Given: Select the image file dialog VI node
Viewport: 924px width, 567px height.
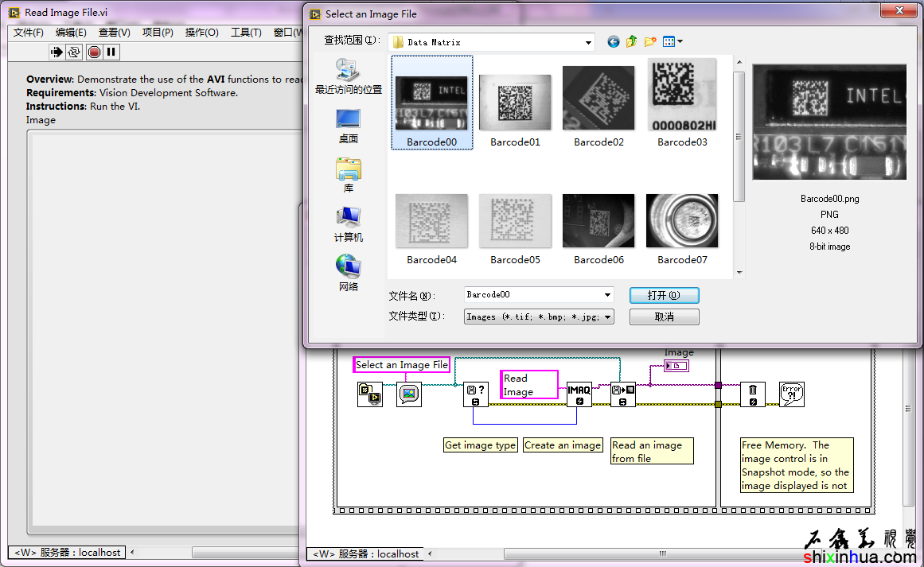Looking at the screenshot, I should coord(409,394).
